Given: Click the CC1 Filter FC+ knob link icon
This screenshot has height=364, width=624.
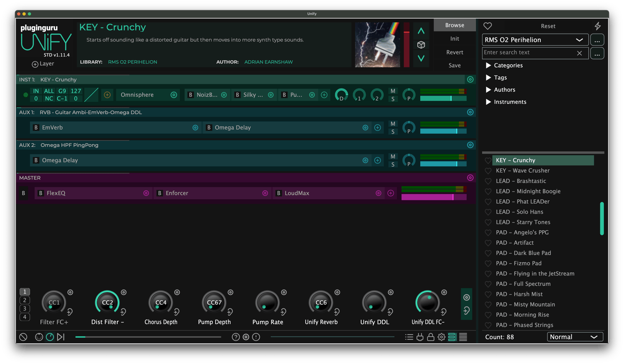Looking at the screenshot, I should pyautogui.click(x=70, y=312).
